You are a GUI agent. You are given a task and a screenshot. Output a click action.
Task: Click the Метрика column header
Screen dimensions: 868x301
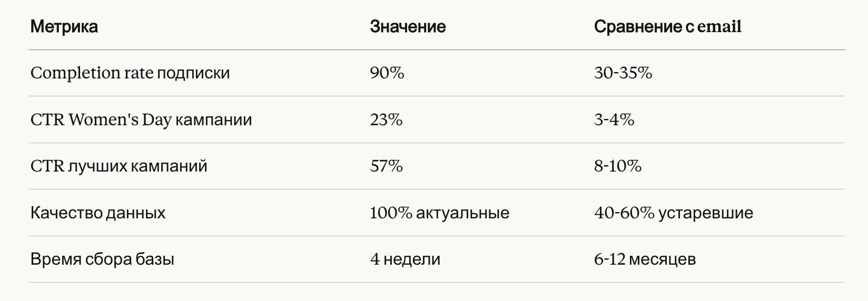coord(64,27)
